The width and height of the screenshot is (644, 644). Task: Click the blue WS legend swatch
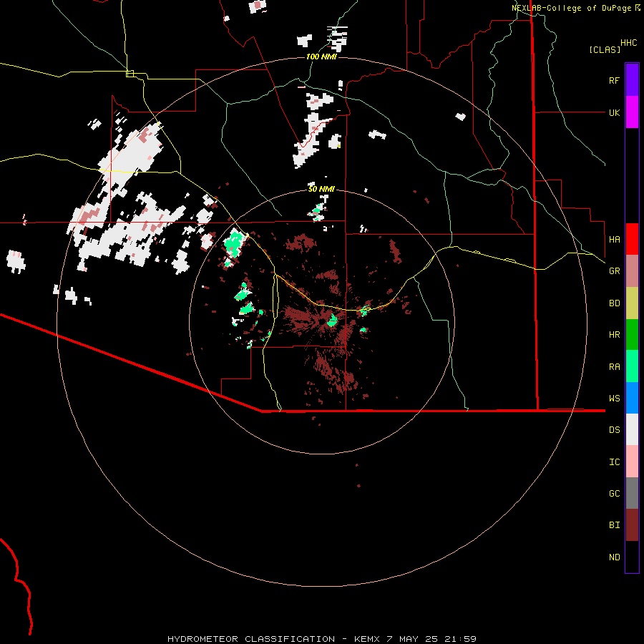click(632, 398)
